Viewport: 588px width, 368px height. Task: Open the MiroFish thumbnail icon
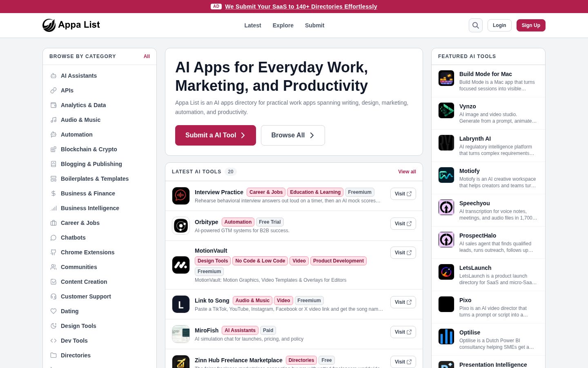tap(181, 334)
